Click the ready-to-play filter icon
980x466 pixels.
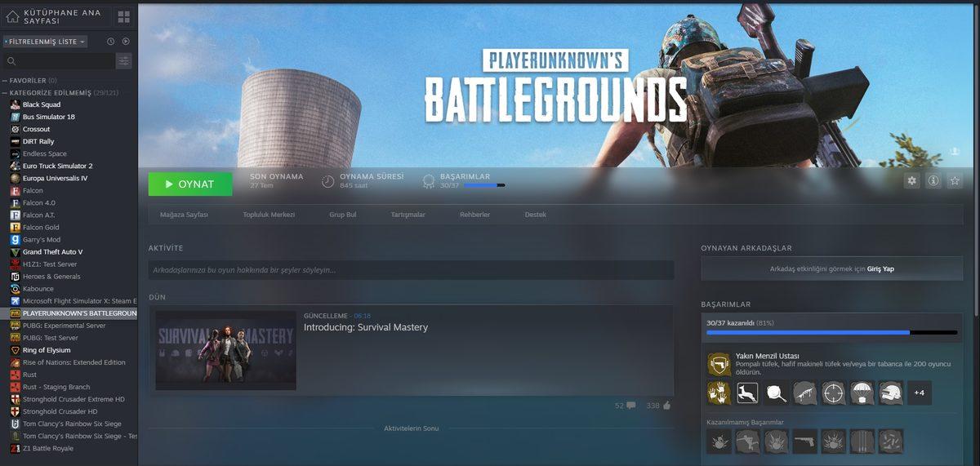pos(126,41)
